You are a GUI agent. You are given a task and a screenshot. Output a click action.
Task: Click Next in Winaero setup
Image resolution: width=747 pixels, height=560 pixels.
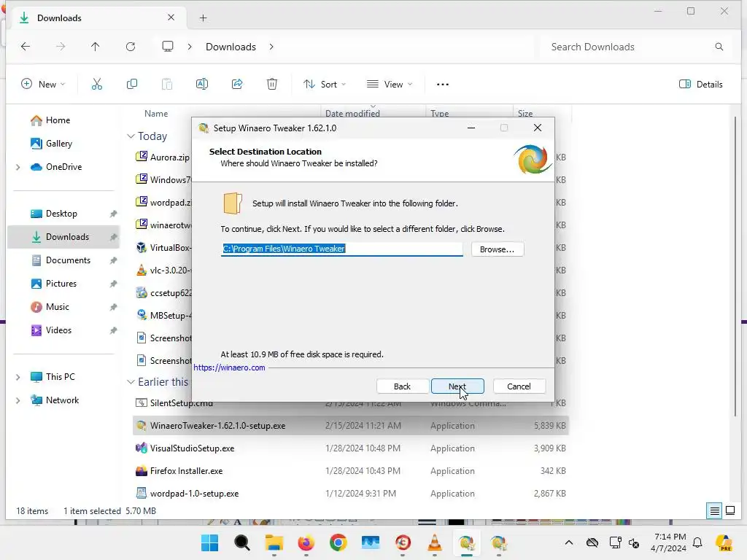[457, 386]
